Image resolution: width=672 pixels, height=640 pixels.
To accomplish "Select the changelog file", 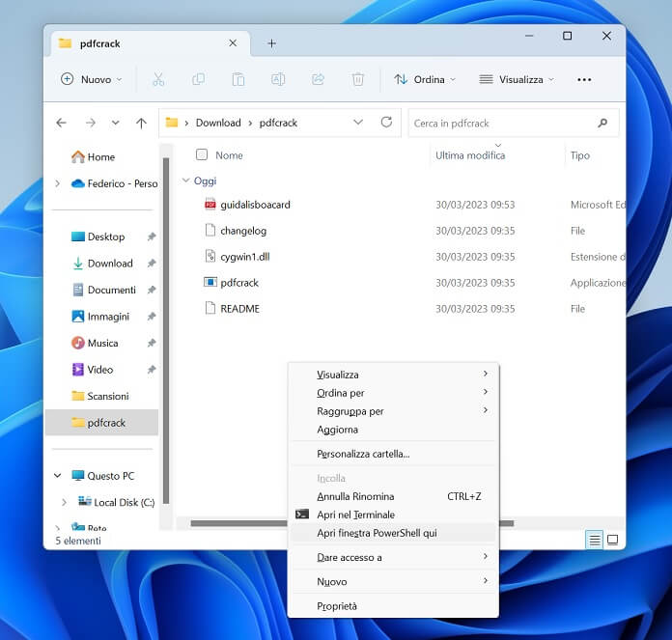I will coord(243,231).
